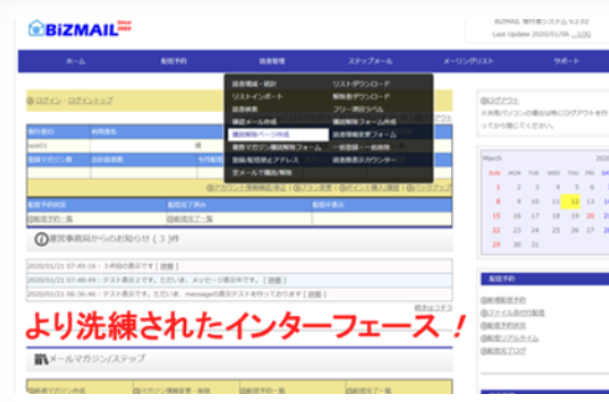Expand the ステップメール navigation menu
This screenshot has width=609, height=402.
click(356, 62)
